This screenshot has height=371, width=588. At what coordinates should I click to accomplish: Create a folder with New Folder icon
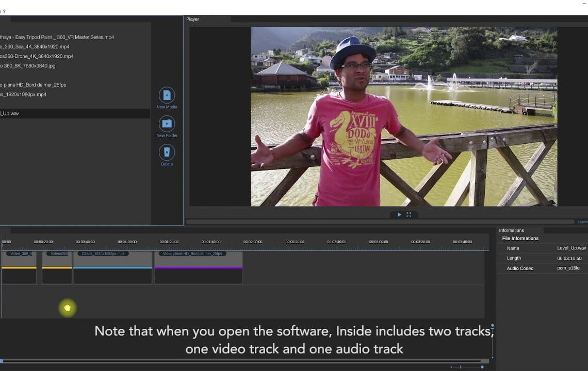pos(167,124)
